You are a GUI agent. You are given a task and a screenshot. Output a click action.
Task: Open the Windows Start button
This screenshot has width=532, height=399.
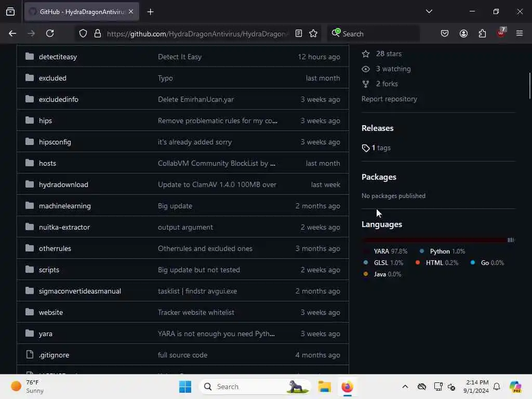click(185, 387)
